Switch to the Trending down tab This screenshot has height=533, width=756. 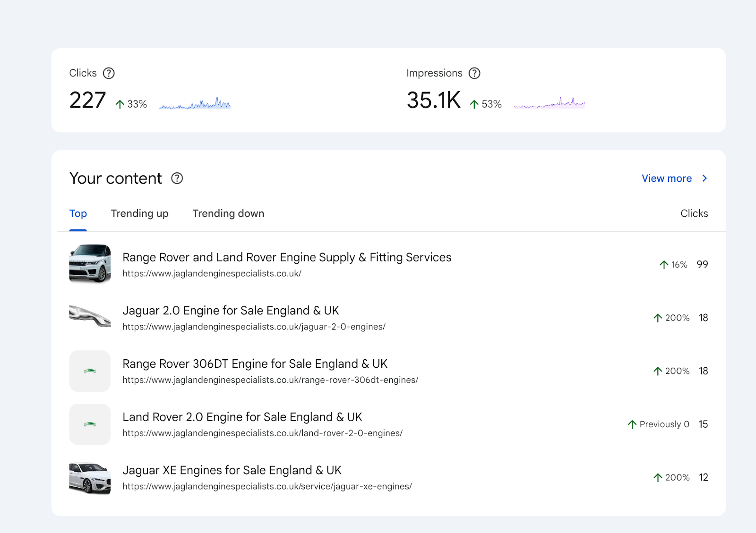[x=228, y=214]
